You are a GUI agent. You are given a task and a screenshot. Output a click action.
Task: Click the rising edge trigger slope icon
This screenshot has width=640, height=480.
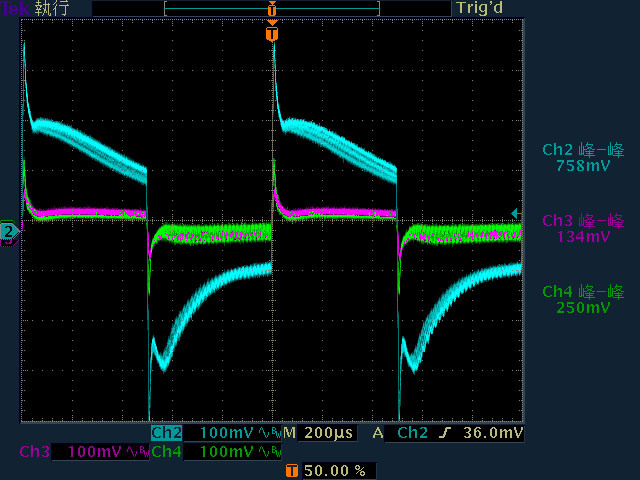(445, 433)
